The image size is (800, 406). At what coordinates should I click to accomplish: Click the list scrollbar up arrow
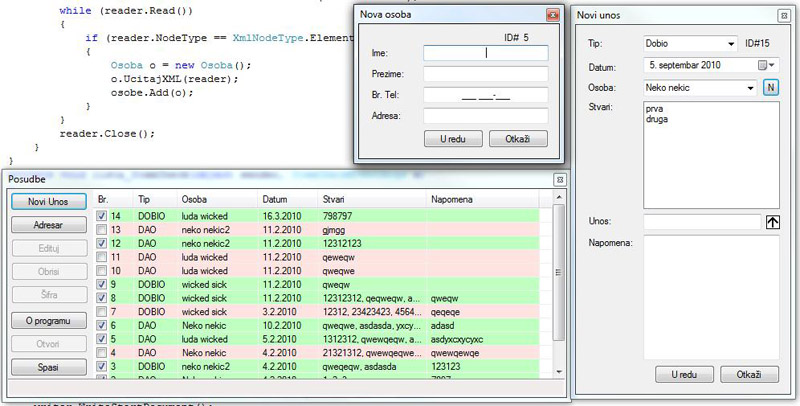(x=559, y=197)
